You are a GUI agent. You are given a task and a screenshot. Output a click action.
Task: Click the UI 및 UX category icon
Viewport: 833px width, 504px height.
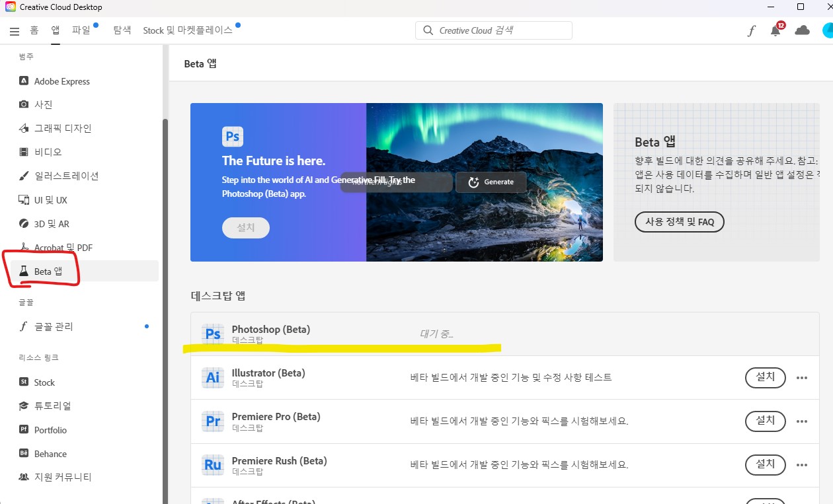[24, 199]
